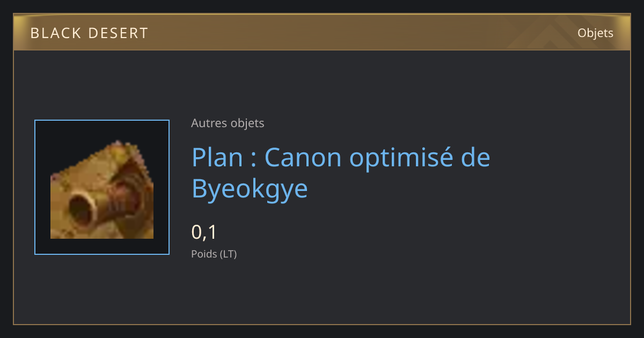This screenshot has width=644, height=338.
Task: Click the Poids (LT) label
Action: pos(214,254)
